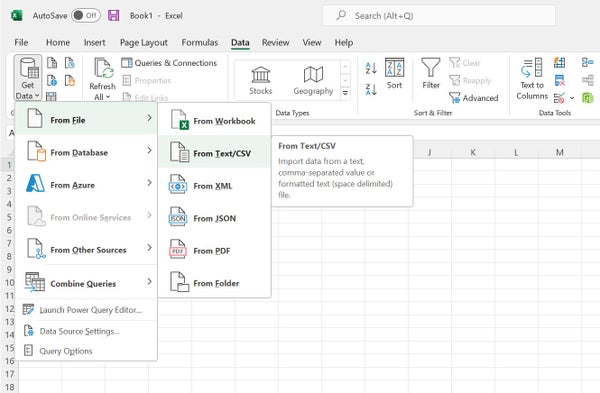
Task: Click From Text/CSV small ribbon icon
Action: 52,62
